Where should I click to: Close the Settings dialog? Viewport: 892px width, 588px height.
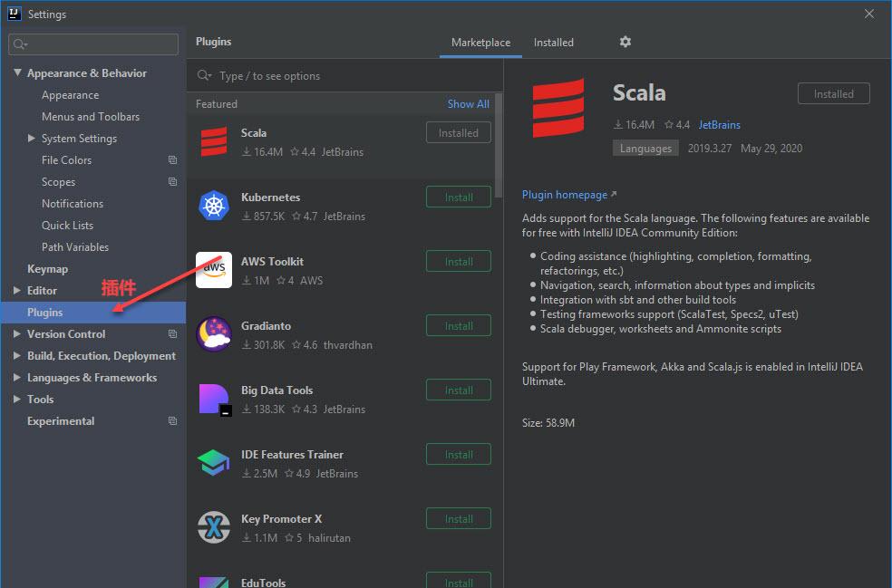point(869,14)
